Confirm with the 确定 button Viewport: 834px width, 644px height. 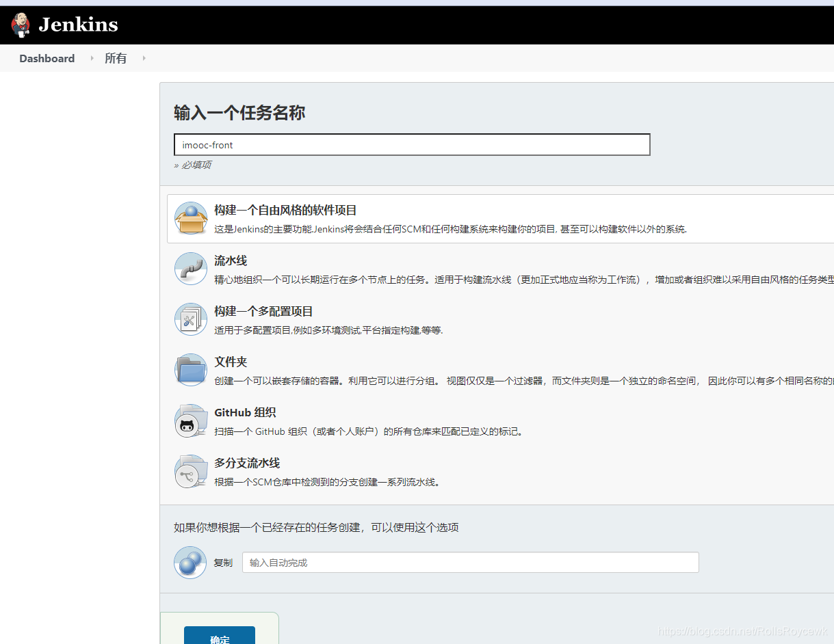220,636
